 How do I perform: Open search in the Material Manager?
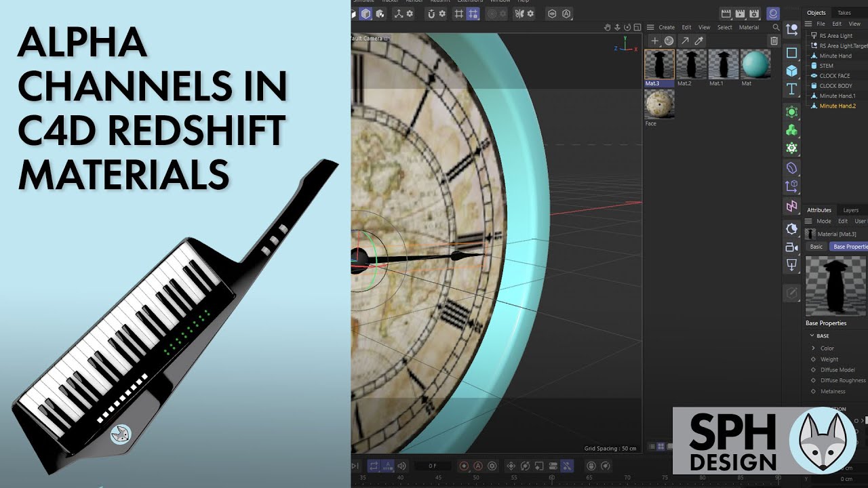pos(776,28)
